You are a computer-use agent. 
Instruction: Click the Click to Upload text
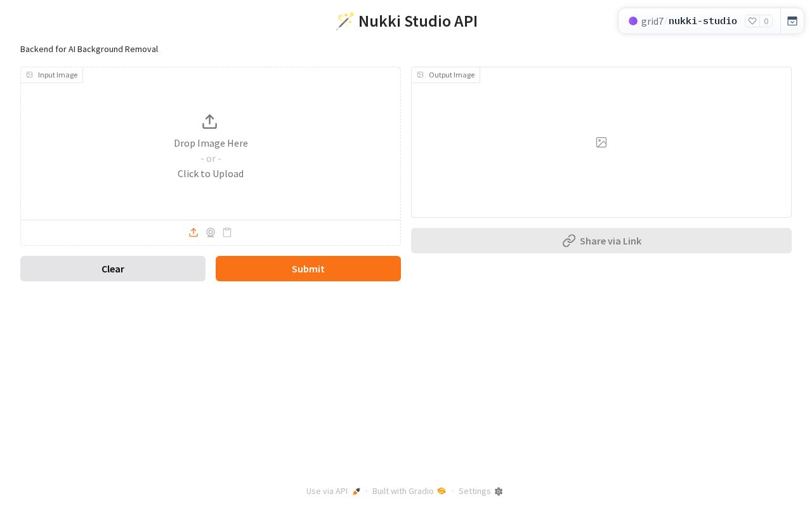point(211,173)
